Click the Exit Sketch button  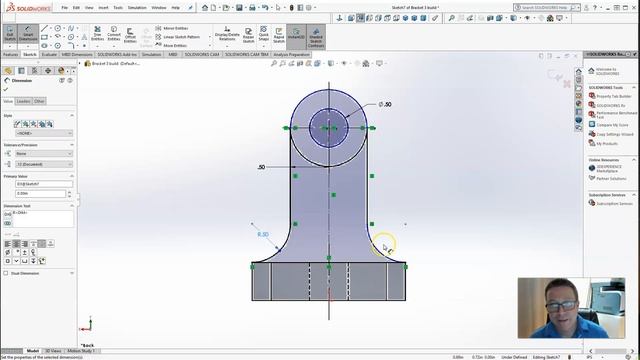pyautogui.click(x=10, y=33)
